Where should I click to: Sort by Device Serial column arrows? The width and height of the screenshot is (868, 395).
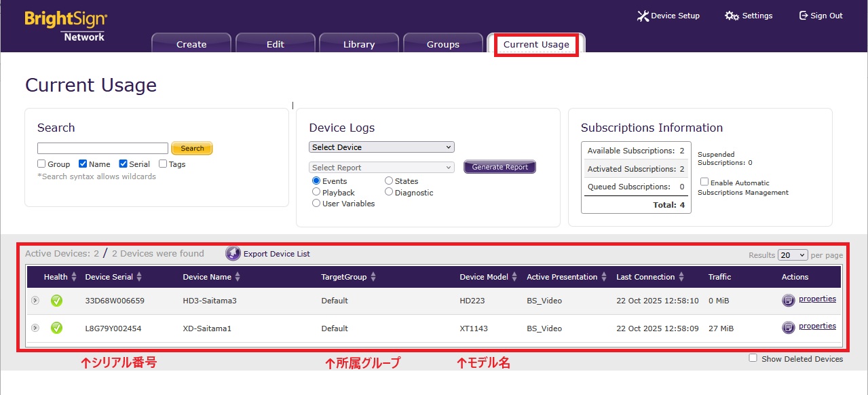(x=139, y=277)
